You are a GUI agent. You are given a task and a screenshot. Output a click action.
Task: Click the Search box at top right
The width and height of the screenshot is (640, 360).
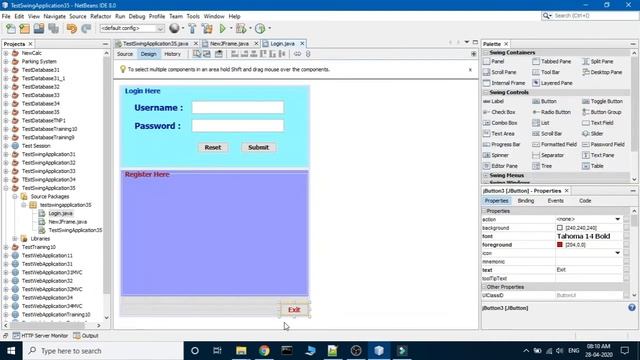[589, 16]
